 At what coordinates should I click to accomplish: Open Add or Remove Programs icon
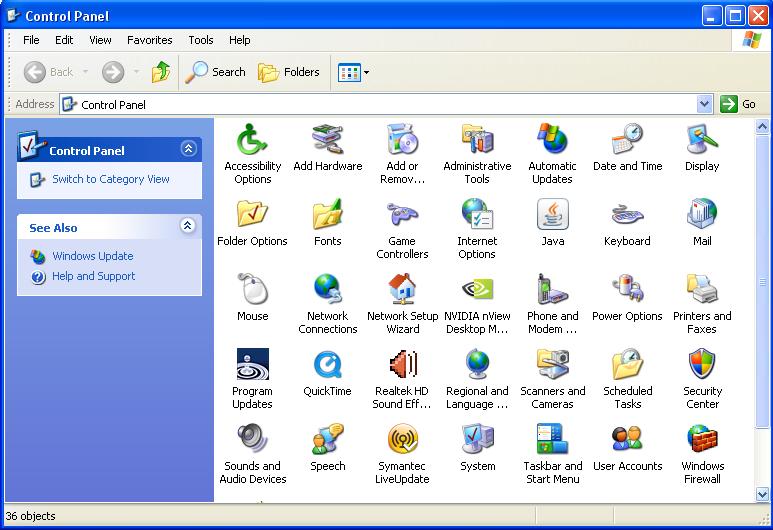[x=402, y=139]
